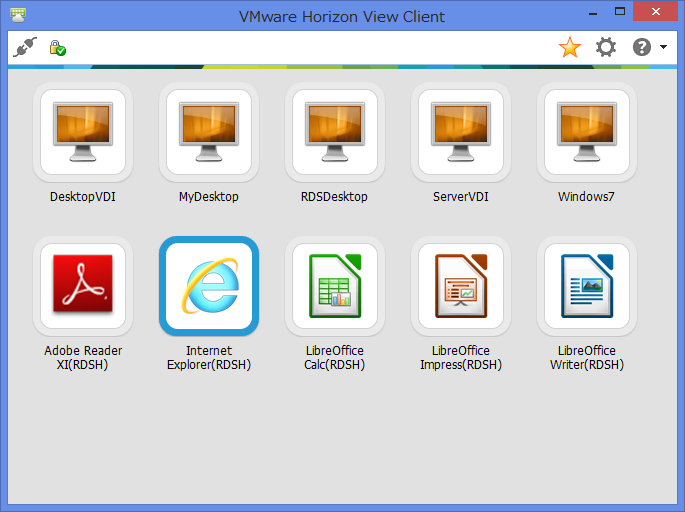Image resolution: width=685 pixels, height=512 pixels.
Task: Select the MyDesktop monitor icon
Action: point(209,132)
